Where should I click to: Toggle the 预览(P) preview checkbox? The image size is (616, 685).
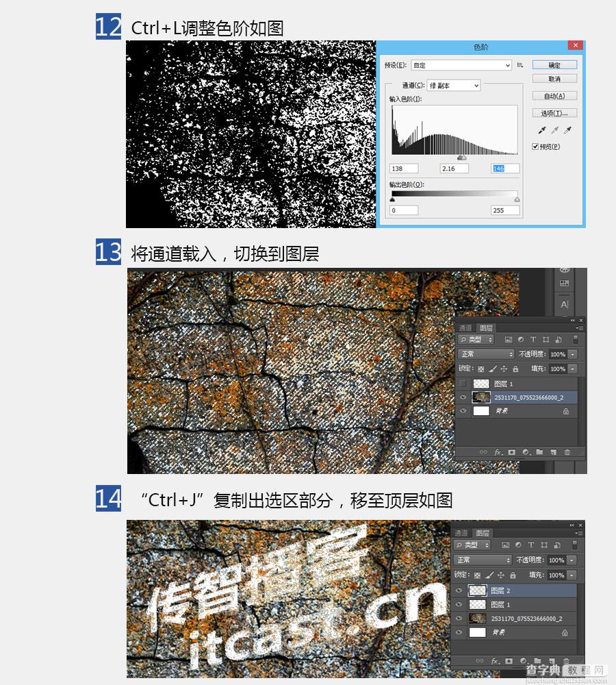(535, 147)
